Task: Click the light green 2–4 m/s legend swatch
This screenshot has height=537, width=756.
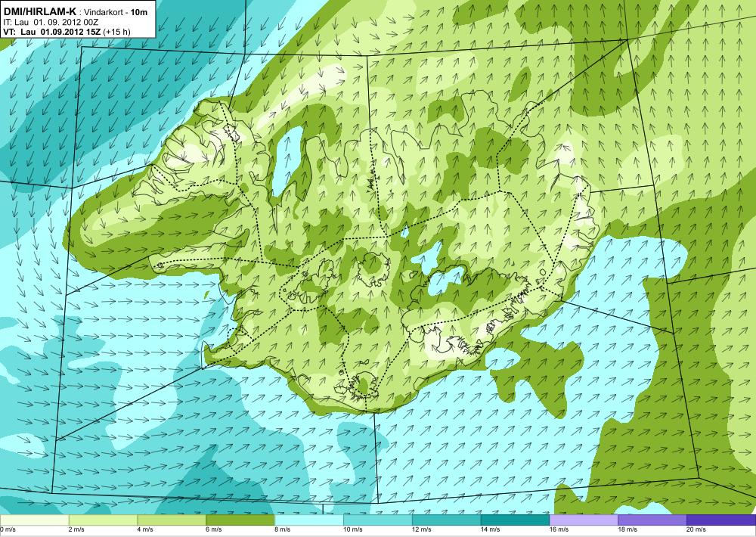Action: (x=103, y=520)
